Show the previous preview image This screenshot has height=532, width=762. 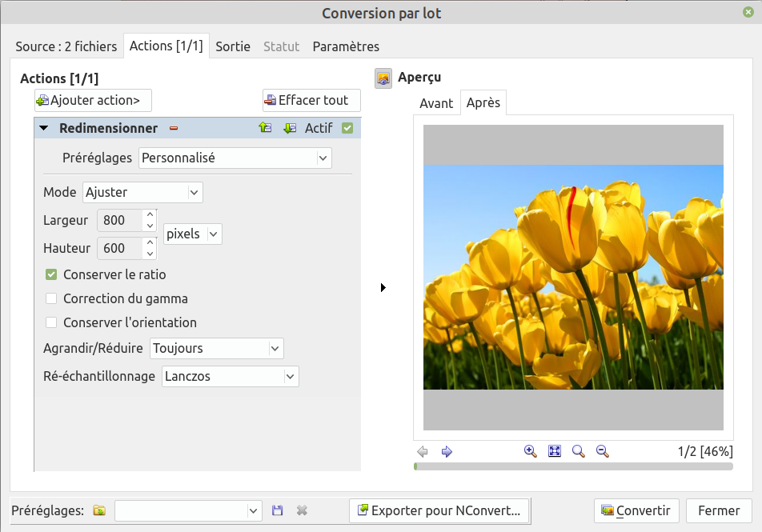pyautogui.click(x=423, y=451)
